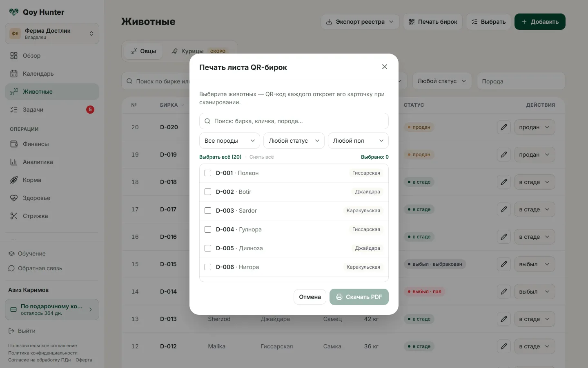
Task: Click the Оферта link
Action: [x=84, y=360]
